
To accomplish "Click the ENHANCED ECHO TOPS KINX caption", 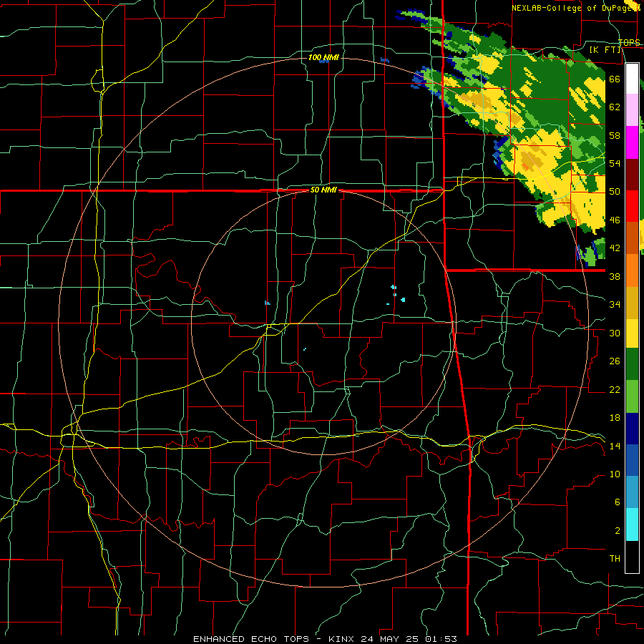I will [x=325, y=639].
